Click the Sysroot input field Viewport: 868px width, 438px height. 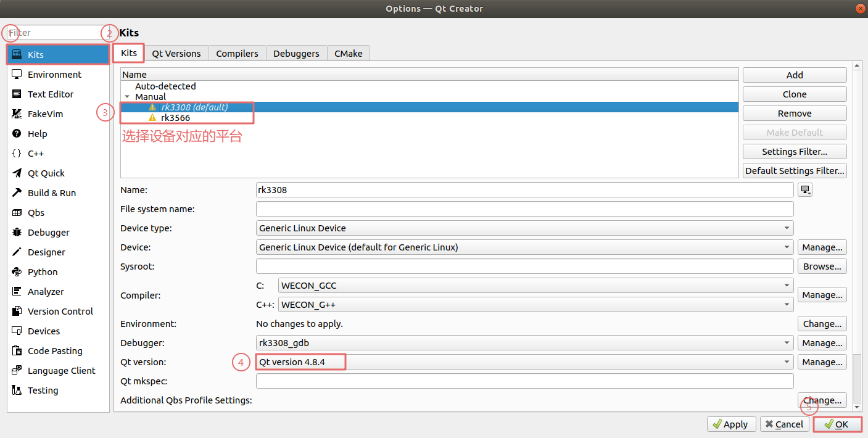pyautogui.click(x=524, y=267)
